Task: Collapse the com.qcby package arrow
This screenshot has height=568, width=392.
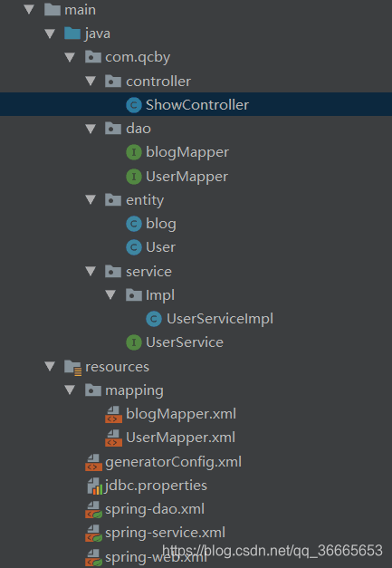Action: coord(70,57)
